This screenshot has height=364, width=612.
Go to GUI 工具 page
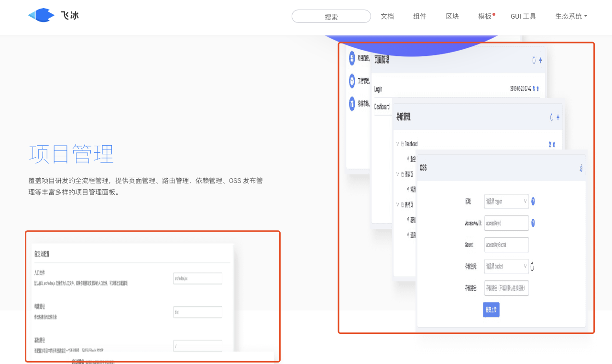click(523, 16)
